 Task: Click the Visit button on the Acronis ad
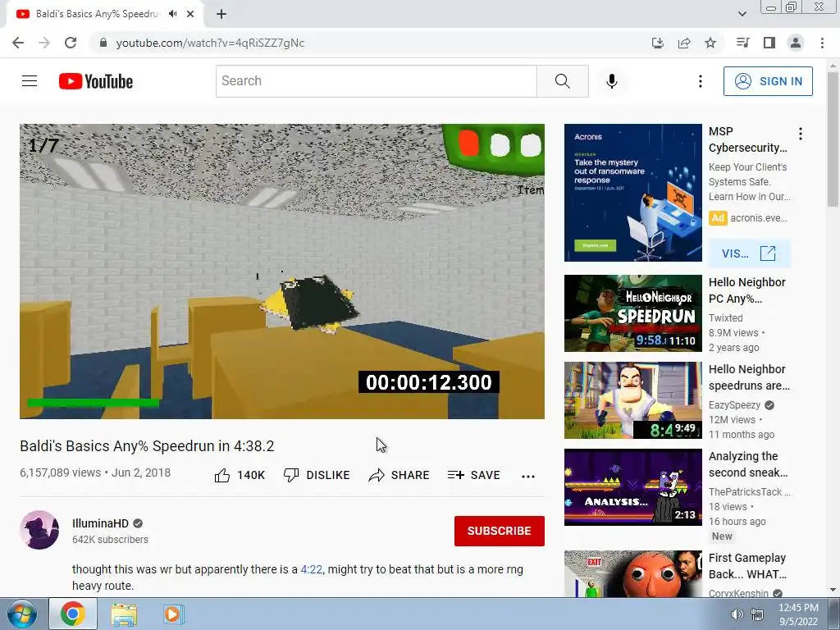(749, 253)
